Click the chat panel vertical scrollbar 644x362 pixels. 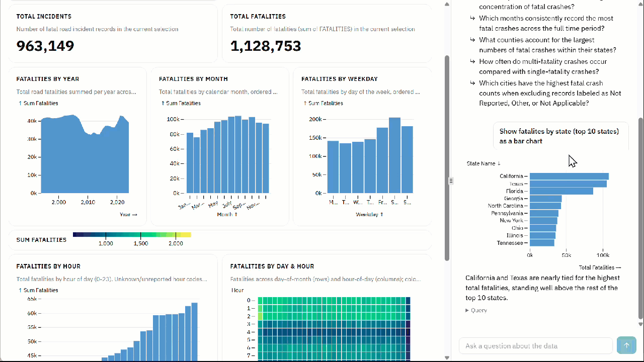coord(640,219)
